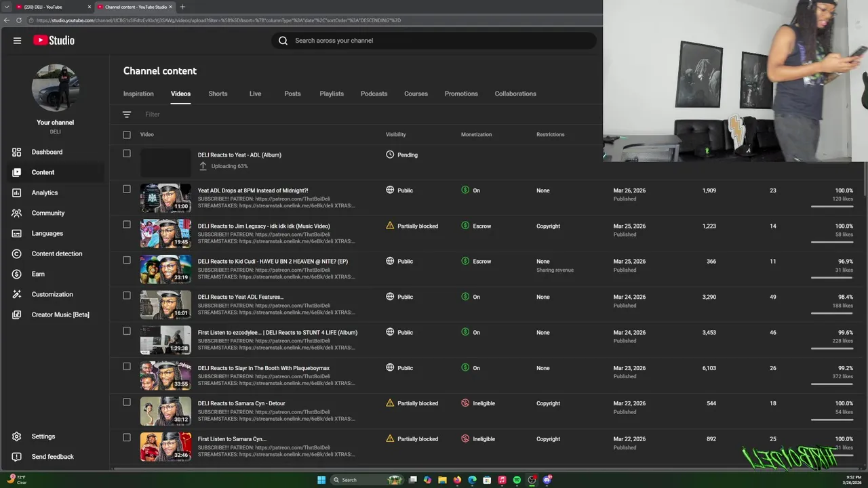Open DELI Reacts to Slayr video title
Screen dimensions: 868x488
click(264, 368)
